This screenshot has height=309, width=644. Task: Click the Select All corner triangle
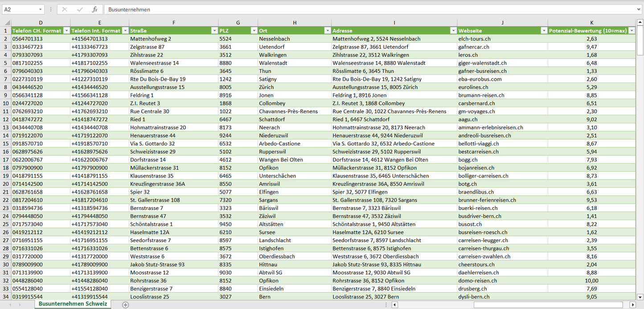6,23
